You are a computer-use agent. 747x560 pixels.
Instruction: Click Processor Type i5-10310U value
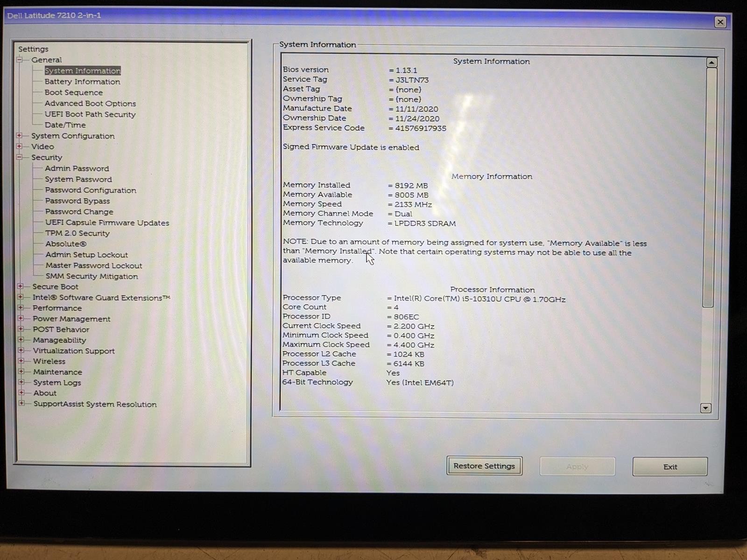[x=479, y=299]
